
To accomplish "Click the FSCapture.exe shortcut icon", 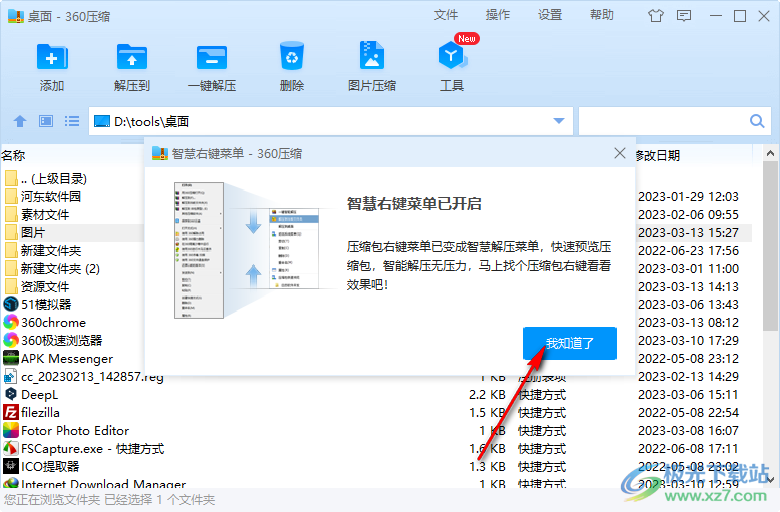I will [10, 448].
